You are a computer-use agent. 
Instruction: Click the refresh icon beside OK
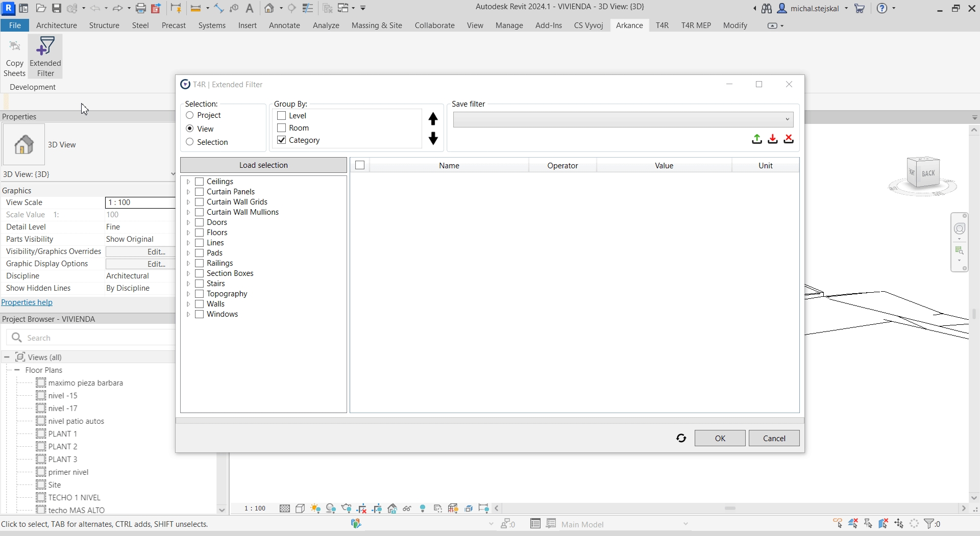click(x=681, y=438)
